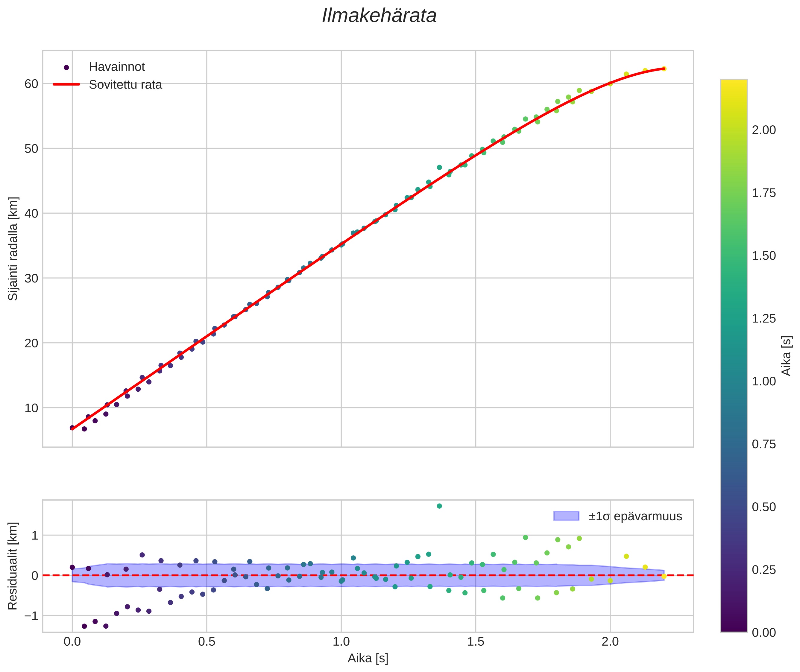Viewport: 800px width, 672px height.
Task: Click the Ilmakehärata plot title
Action: coord(379,16)
